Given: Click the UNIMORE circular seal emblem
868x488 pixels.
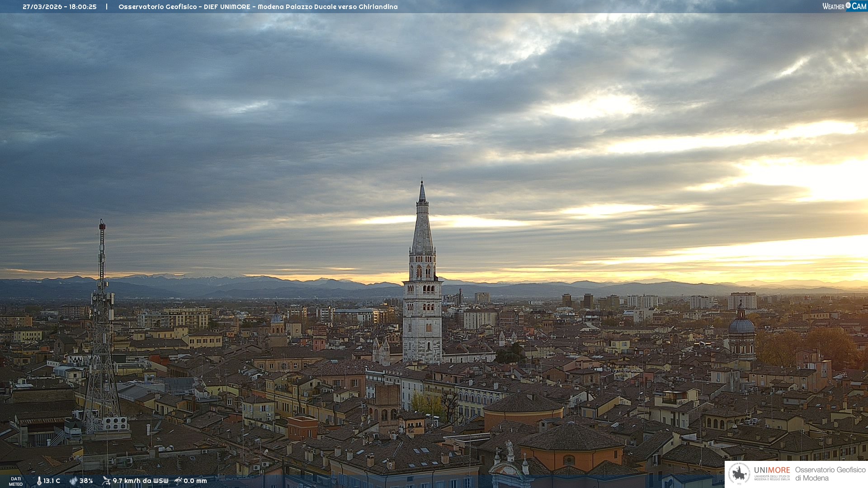Looking at the screenshot, I should click(739, 474).
